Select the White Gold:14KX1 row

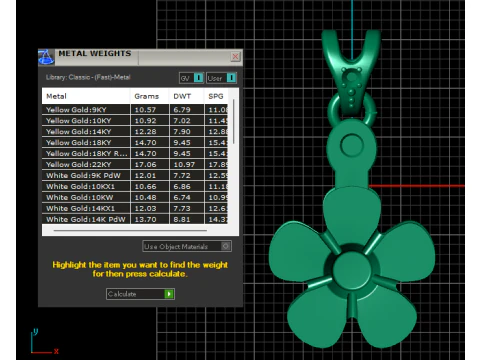(135, 209)
